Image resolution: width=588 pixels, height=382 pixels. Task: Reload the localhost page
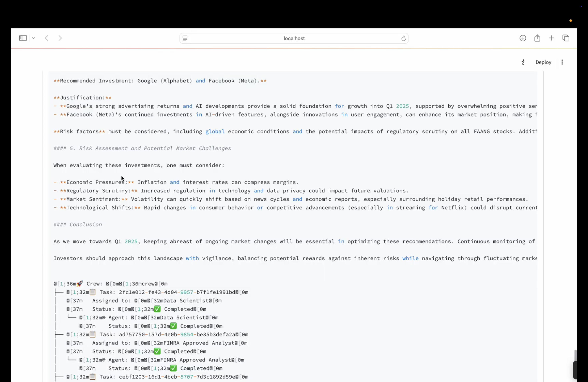pos(403,38)
